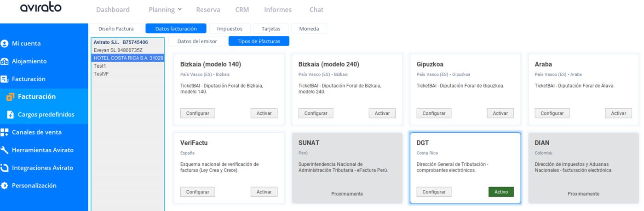Activate Bizkaia (modelo 140)
644x211 pixels.
point(264,113)
